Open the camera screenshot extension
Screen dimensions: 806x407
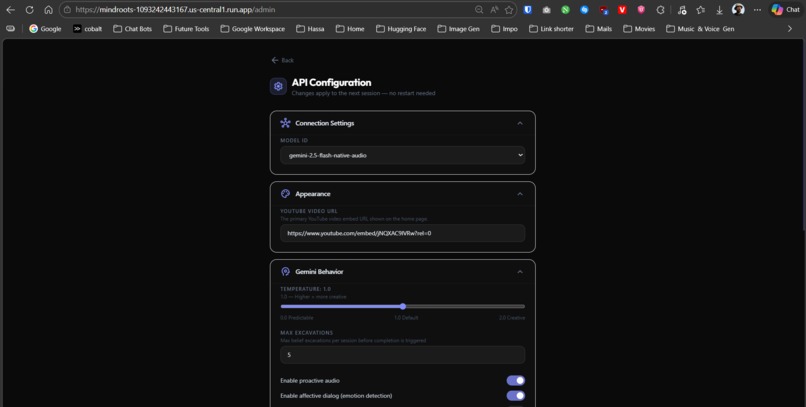pyautogui.click(x=546, y=10)
